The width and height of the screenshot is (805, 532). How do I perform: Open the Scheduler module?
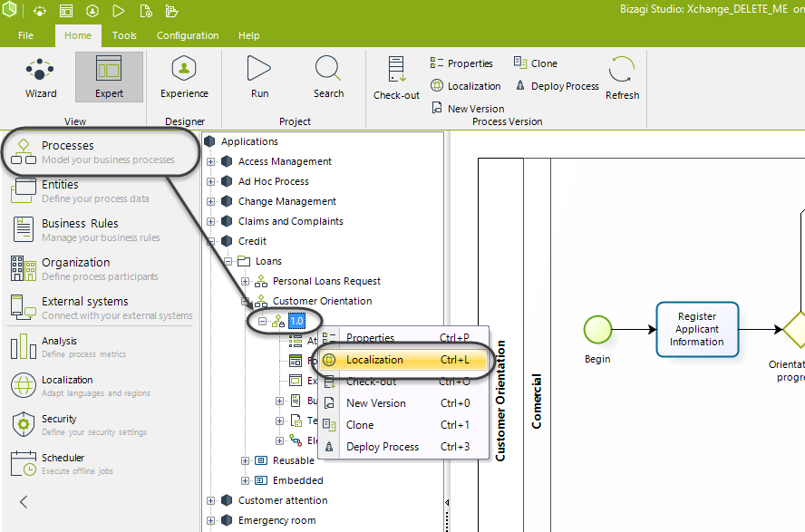(x=100, y=464)
